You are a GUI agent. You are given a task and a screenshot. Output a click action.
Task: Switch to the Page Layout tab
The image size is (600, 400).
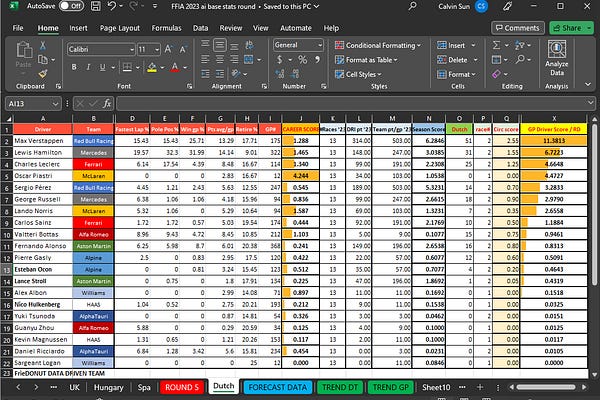click(119, 28)
